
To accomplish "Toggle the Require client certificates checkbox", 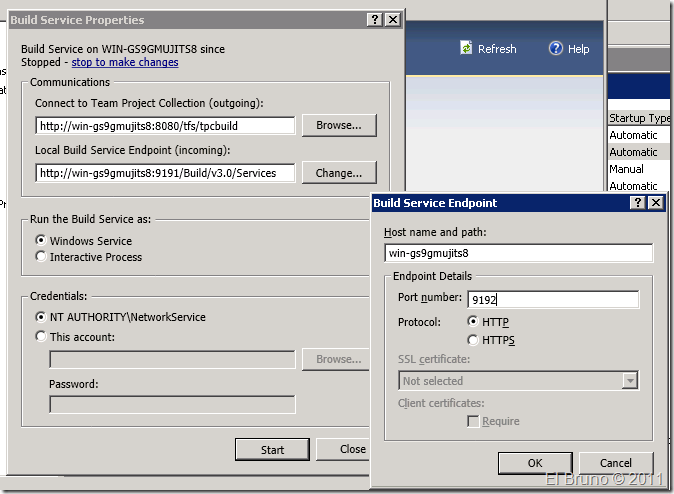I will 473,421.
